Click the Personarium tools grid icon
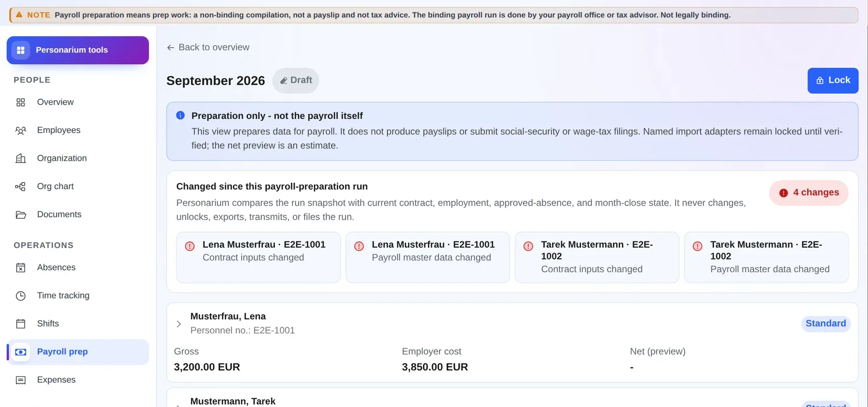The image size is (868, 407). 21,50
